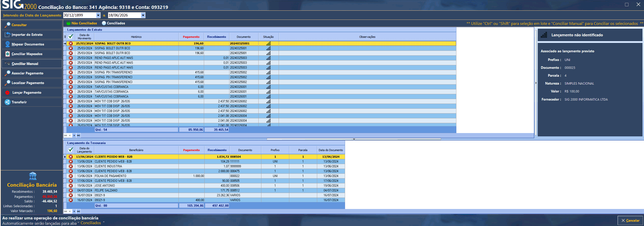Click the grid options indicator left of Extrato header

tap(65, 37)
